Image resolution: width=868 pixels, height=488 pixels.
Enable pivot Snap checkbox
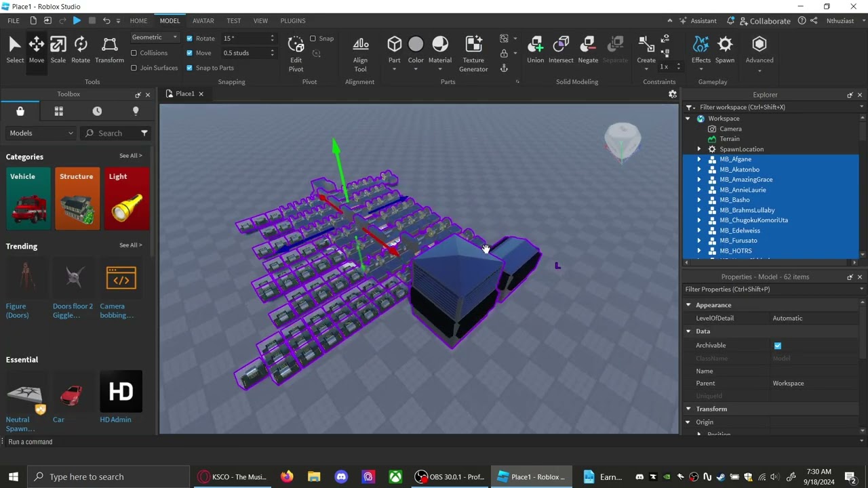pyautogui.click(x=313, y=39)
